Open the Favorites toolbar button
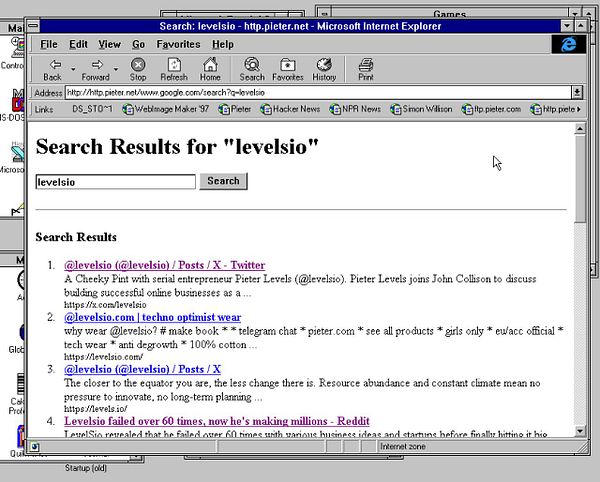 [288, 69]
